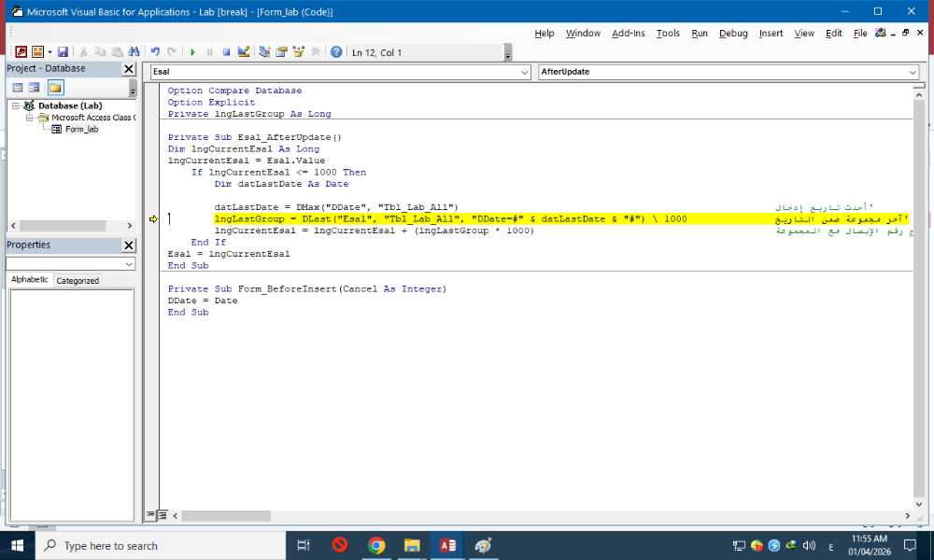Toggle Design Mode icon in the toolbar

(244, 52)
